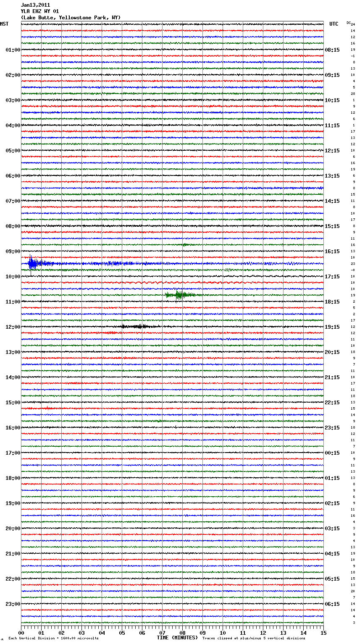Viewport: 357px width, 644px height.
Task: Click the 08 tick label on the minutes axis
Action: point(183,633)
